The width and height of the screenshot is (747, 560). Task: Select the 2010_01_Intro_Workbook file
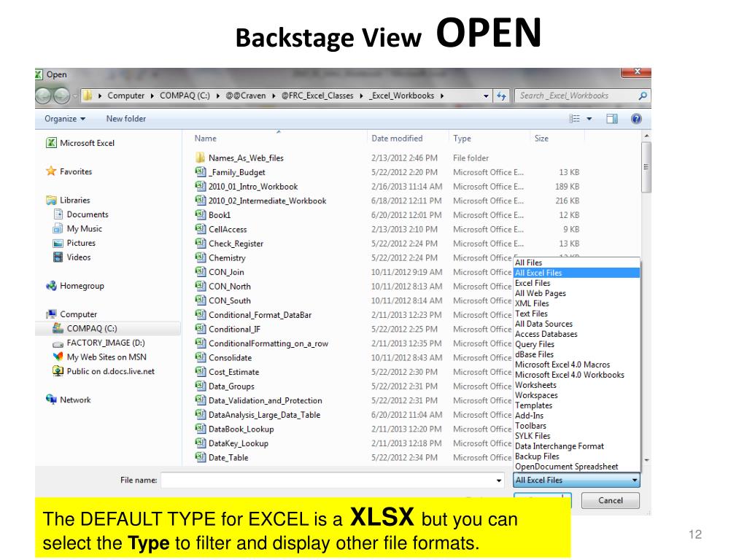point(253,187)
